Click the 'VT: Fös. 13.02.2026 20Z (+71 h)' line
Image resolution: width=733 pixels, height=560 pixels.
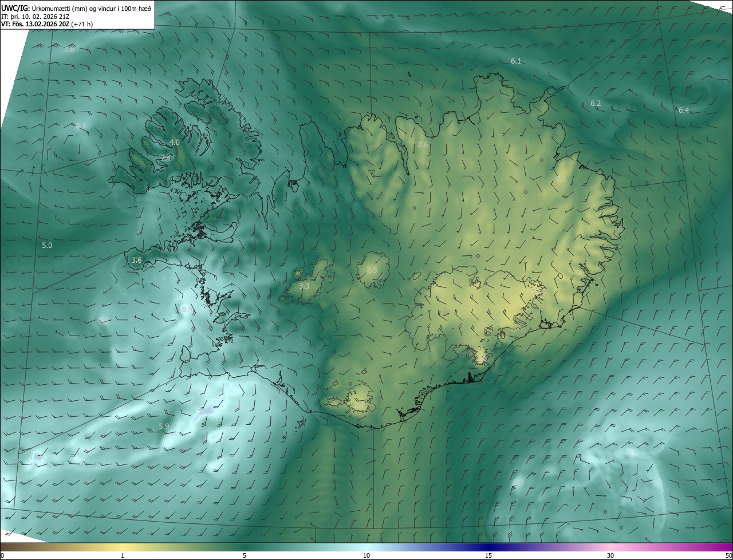pyautogui.click(x=47, y=24)
